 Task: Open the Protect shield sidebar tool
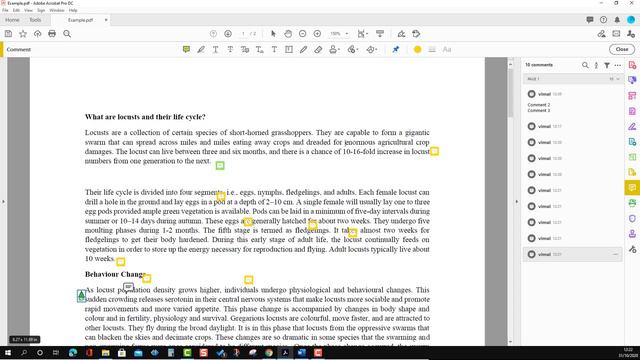point(632,218)
